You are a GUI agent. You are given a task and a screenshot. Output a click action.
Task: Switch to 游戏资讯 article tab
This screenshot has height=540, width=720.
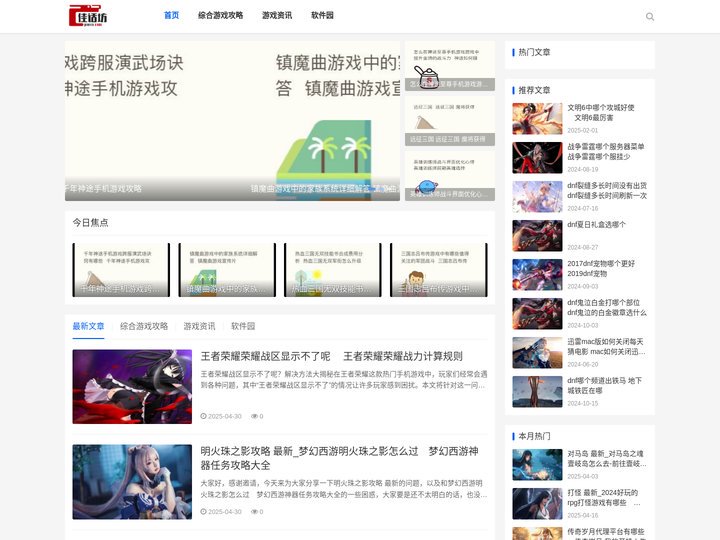click(199, 326)
